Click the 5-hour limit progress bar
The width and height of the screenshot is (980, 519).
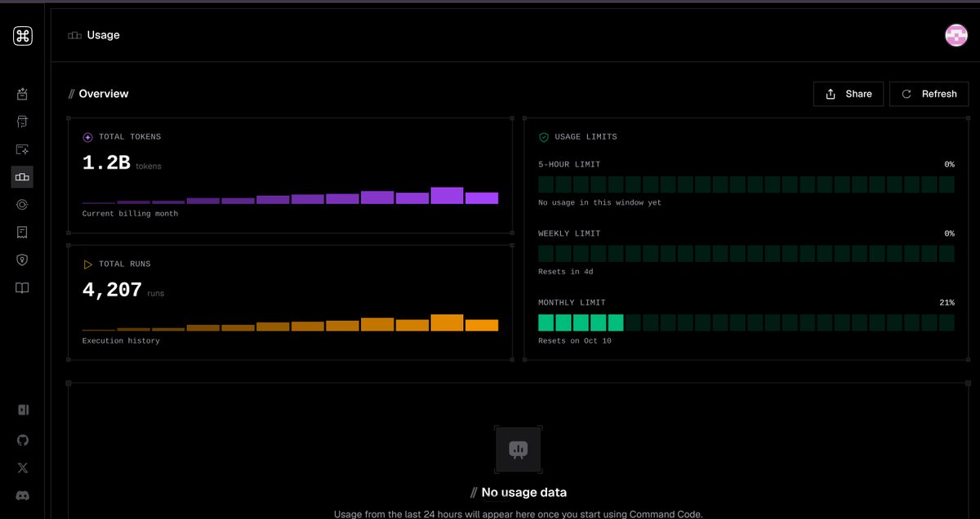[746, 184]
